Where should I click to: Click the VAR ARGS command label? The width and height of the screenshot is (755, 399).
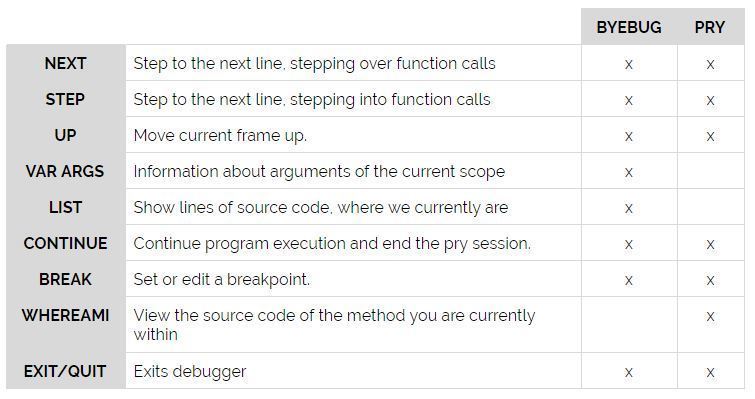[65, 171]
